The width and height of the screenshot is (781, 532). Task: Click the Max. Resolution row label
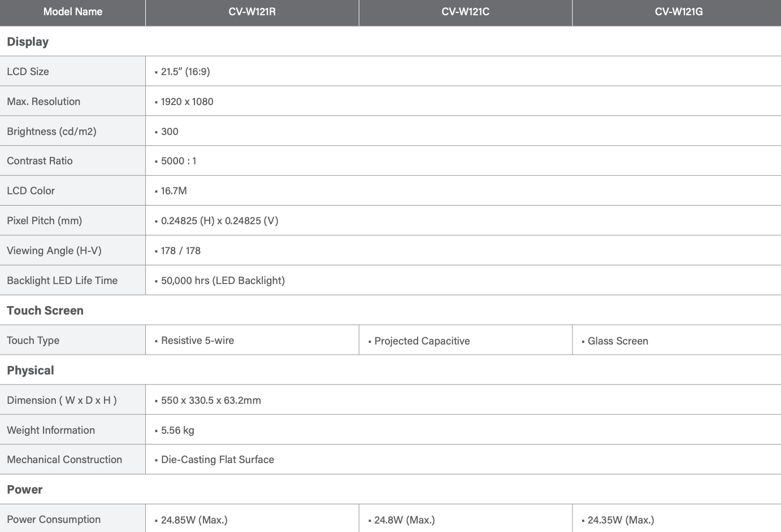[44, 102]
